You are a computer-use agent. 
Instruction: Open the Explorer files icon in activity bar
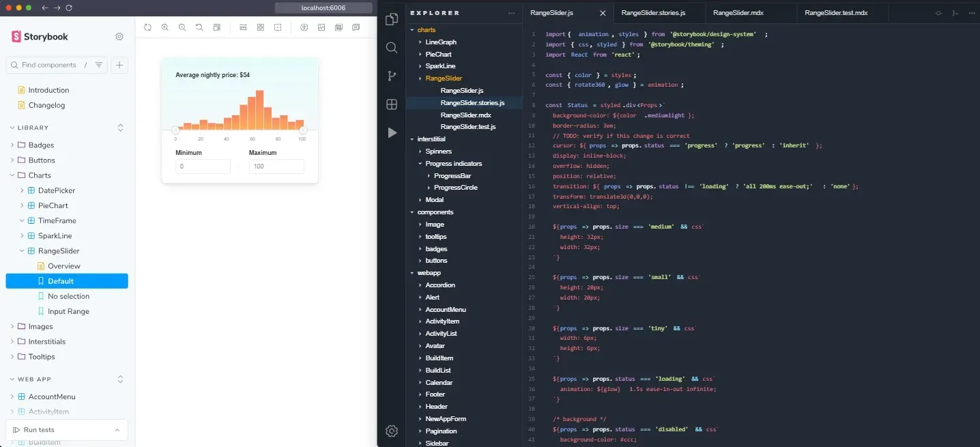[x=392, y=19]
